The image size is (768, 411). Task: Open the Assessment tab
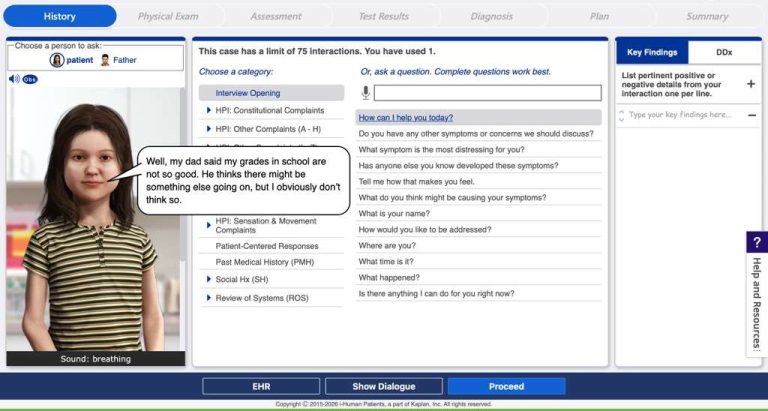pos(276,16)
